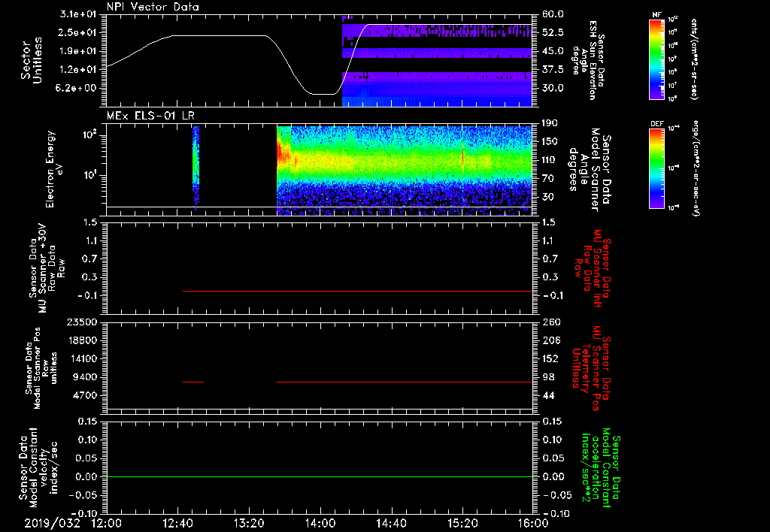The width and height of the screenshot is (770, 532).
Task: Click the 'ergs/(cm**2-sr-sec-eV)' units label
Action: (x=695, y=168)
